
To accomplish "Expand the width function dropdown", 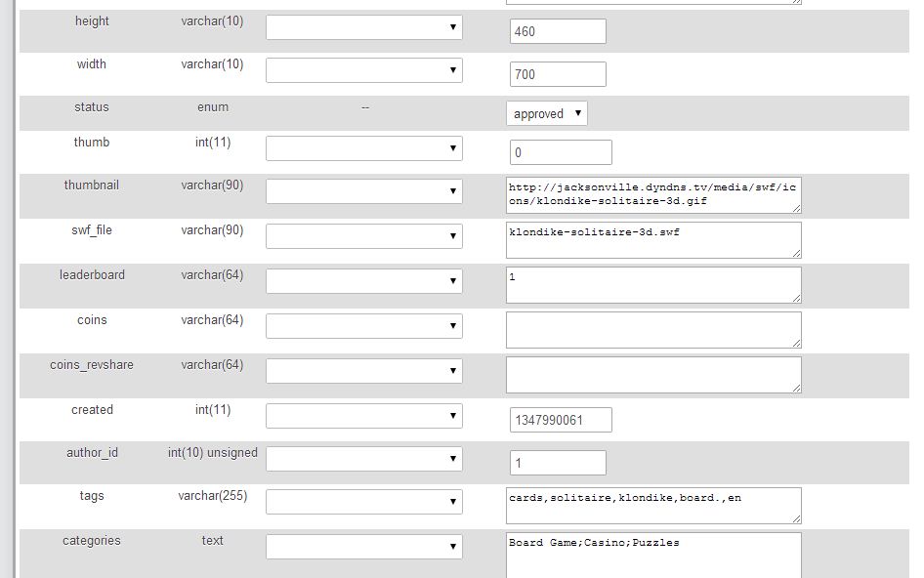I will pos(364,70).
